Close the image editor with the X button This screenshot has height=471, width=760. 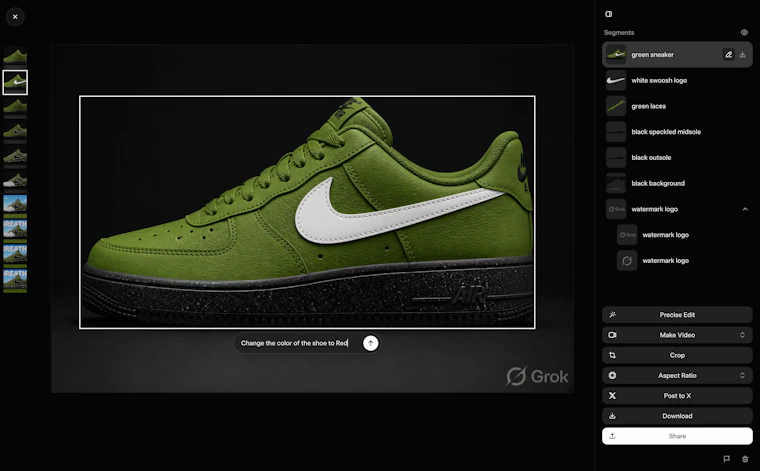pos(15,17)
